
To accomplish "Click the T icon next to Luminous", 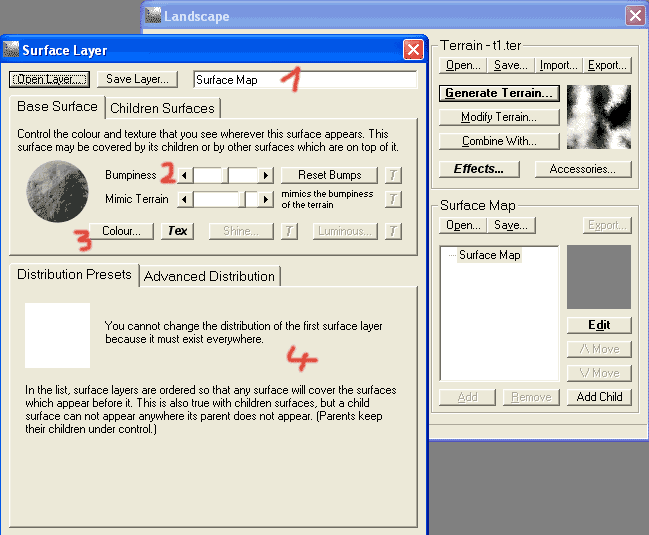I will 393,231.
